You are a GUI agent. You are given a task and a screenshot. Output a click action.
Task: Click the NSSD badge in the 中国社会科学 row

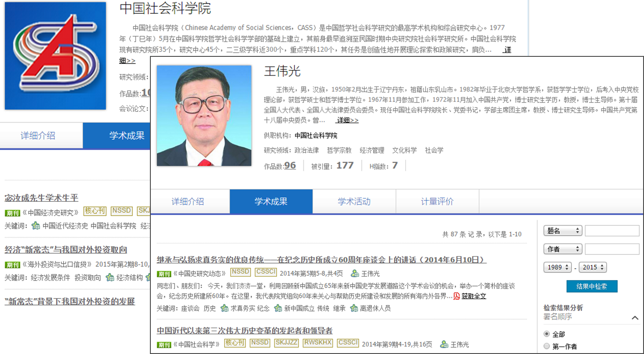pos(260,343)
